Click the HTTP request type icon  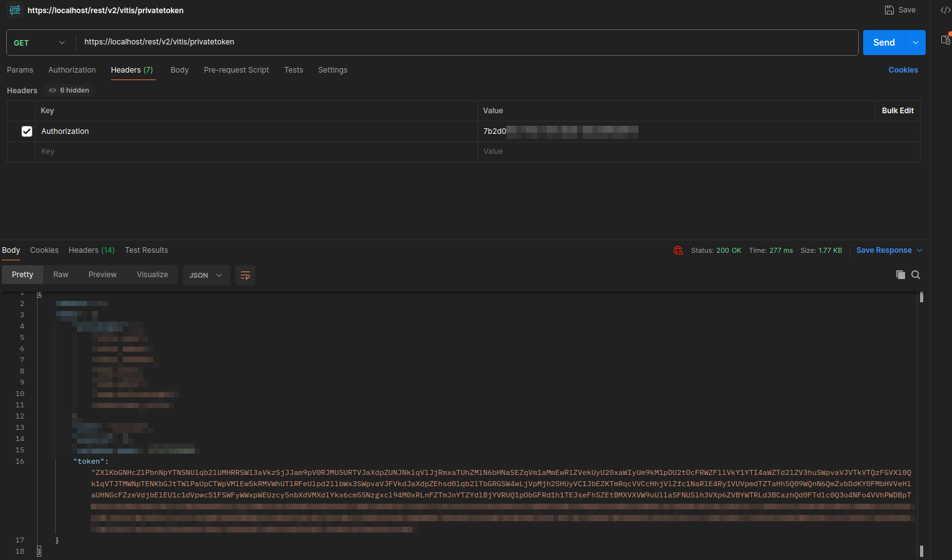(x=14, y=10)
